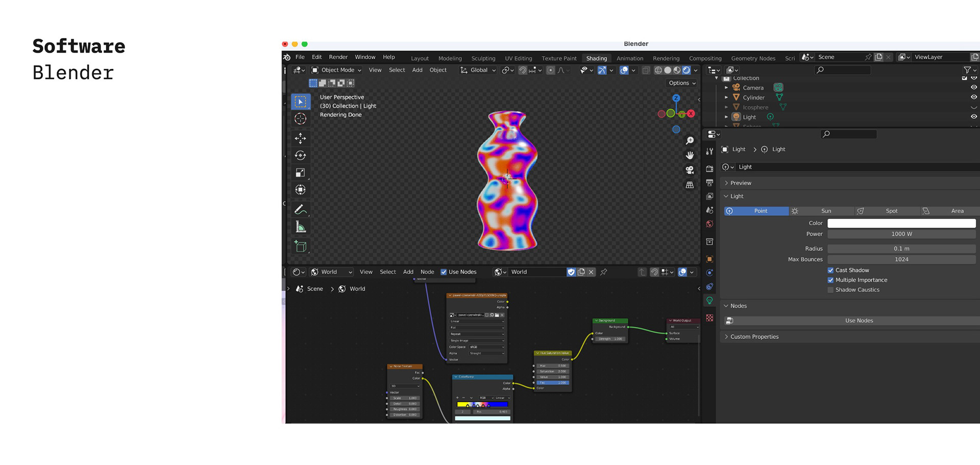980x465 pixels.
Task: Open the Texture properties checker icon
Action: pos(709,317)
